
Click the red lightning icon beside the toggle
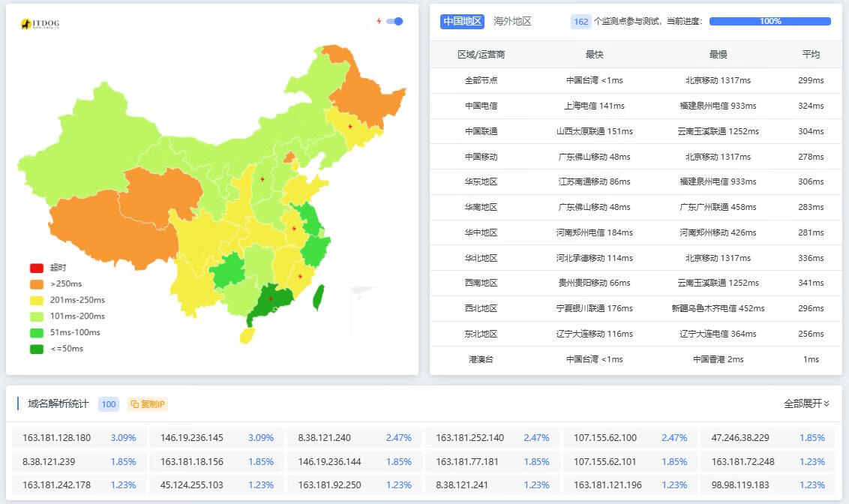[x=379, y=21]
